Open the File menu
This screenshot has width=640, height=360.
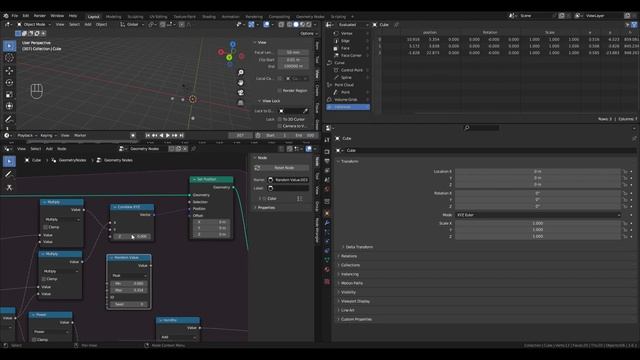(15, 16)
